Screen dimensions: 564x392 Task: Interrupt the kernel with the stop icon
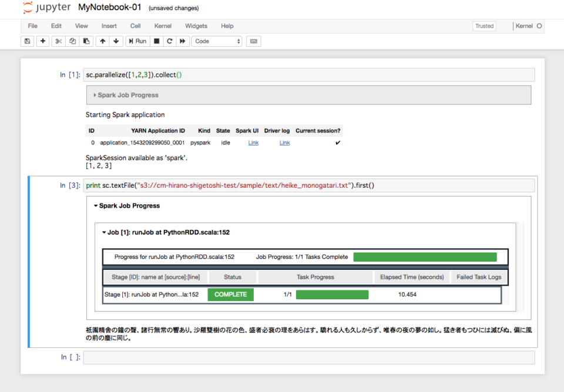click(156, 41)
